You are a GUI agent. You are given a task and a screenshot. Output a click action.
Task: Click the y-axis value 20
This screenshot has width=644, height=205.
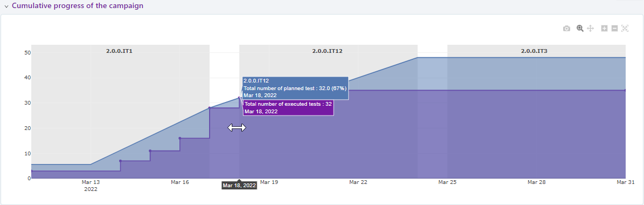28,128
